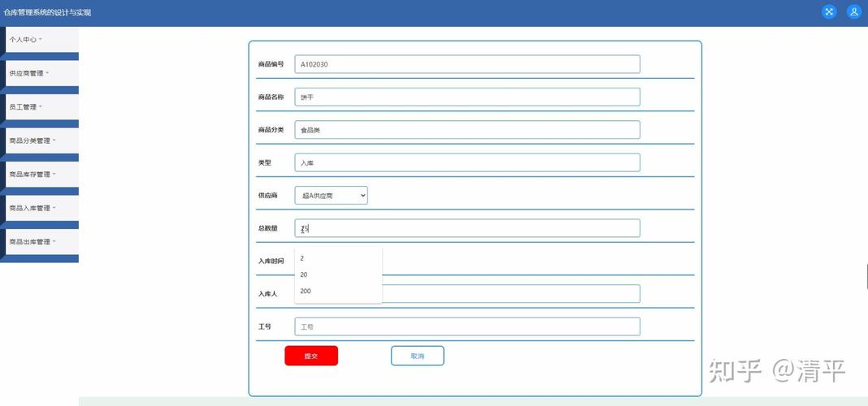This screenshot has height=406, width=868.
Task: Click the 仓库管理系统的设计与实现 header title
Action: [x=48, y=12]
